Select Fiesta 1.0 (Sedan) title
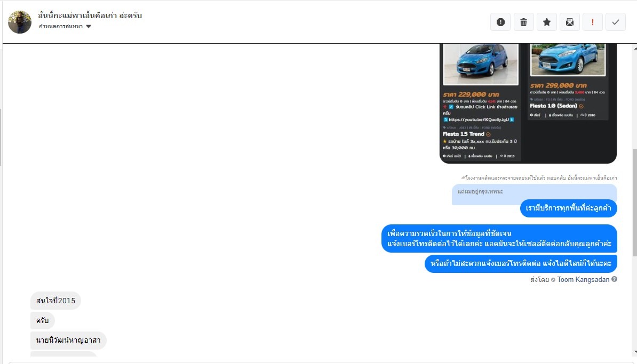 553,106
